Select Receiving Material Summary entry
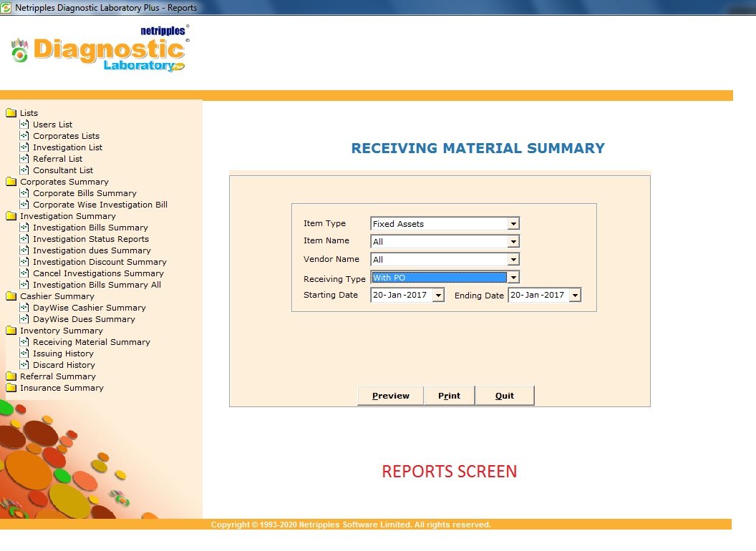Screen dimensions: 756x551 tap(92, 342)
